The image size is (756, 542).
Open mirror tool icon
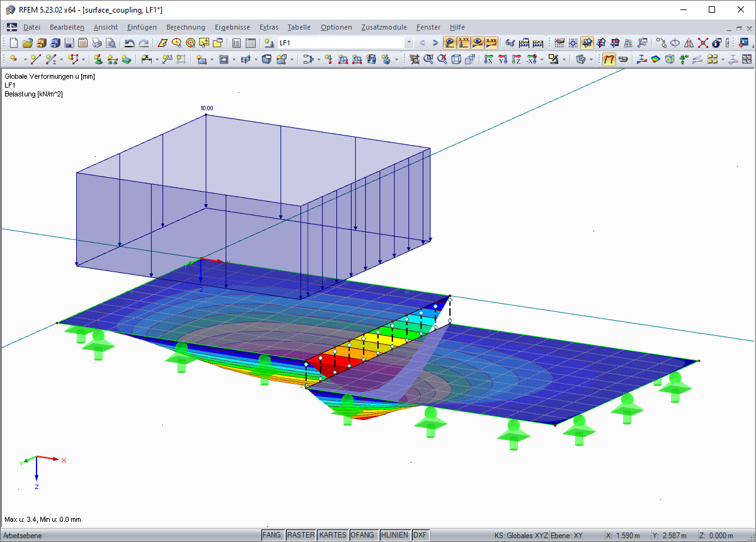(x=689, y=43)
